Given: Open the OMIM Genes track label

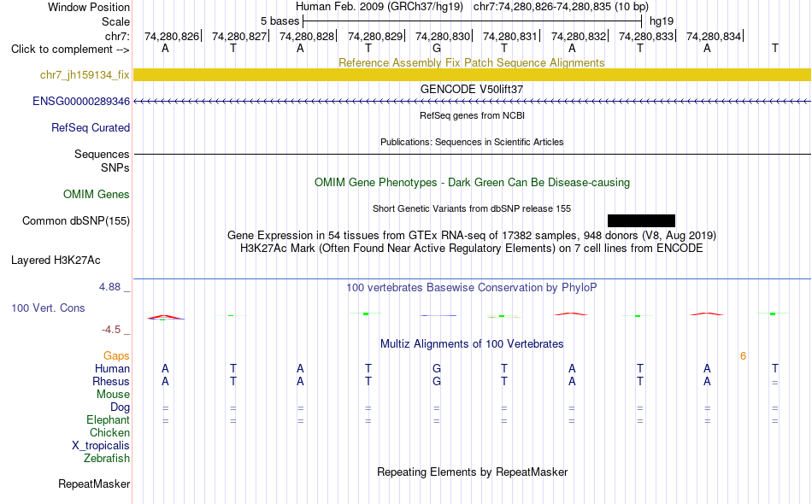Looking at the screenshot, I should 96,194.
